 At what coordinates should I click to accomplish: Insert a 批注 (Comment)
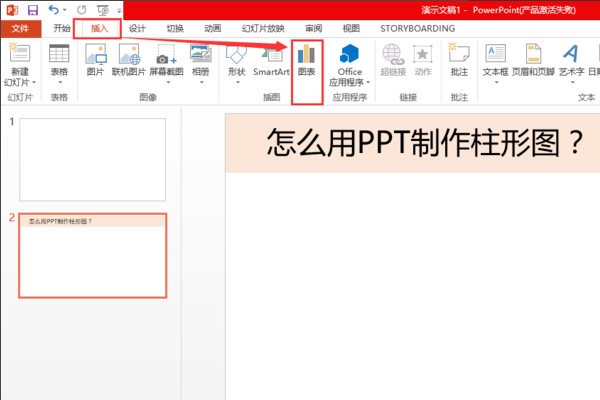[x=459, y=60]
